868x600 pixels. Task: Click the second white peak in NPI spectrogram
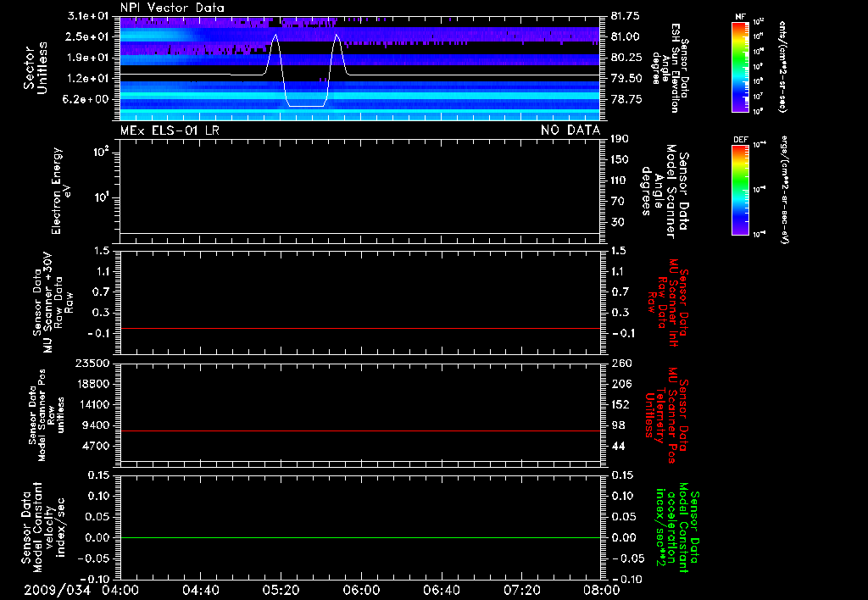(x=337, y=36)
